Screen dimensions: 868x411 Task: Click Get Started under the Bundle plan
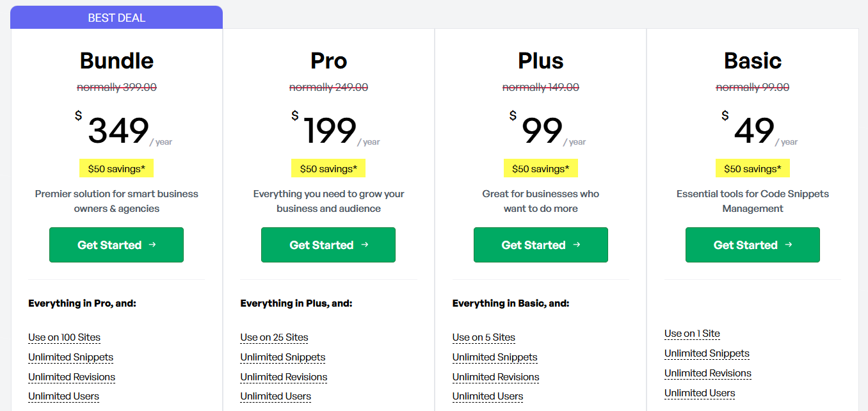[116, 245]
